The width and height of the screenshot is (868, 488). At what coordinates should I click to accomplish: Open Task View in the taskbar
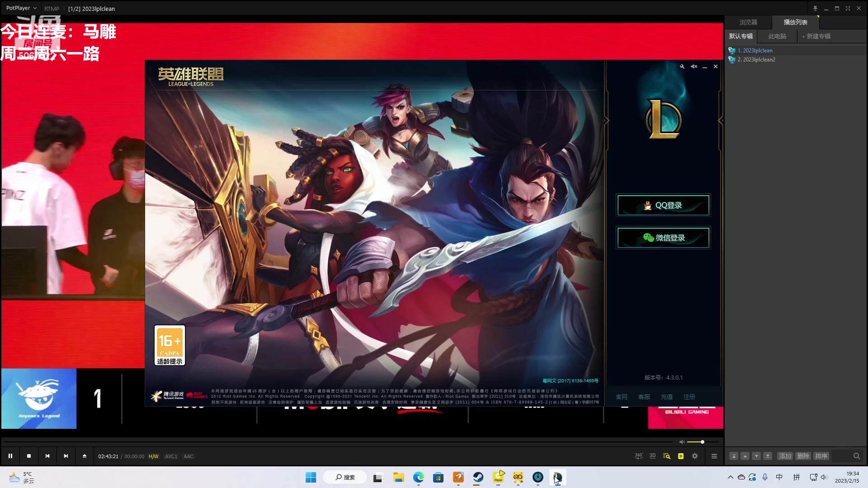(x=377, y=477)
